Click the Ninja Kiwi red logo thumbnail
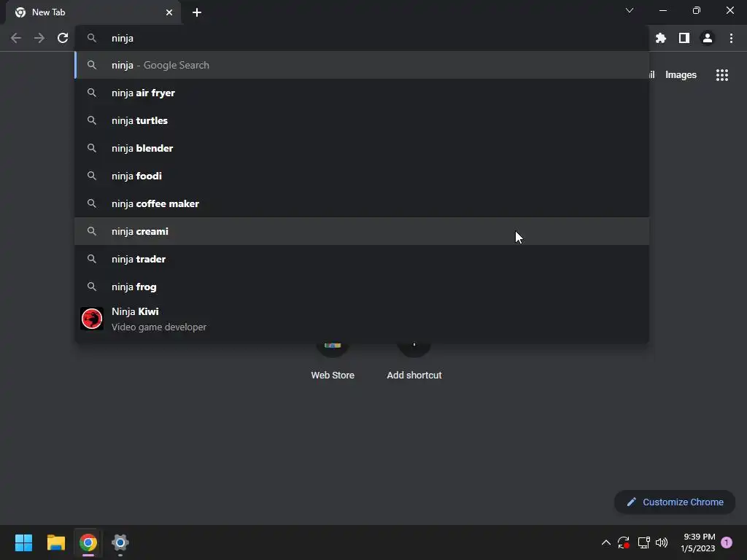 92,319
